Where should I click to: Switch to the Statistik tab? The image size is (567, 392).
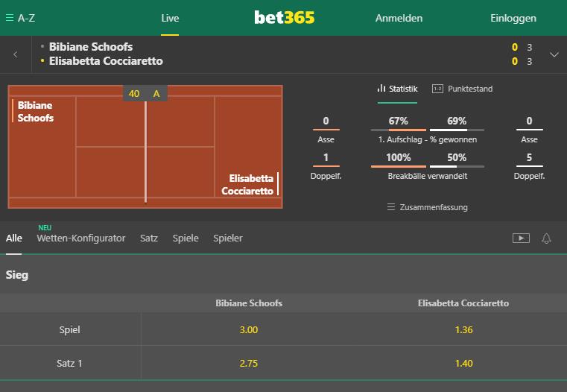[x=397, y=89]
